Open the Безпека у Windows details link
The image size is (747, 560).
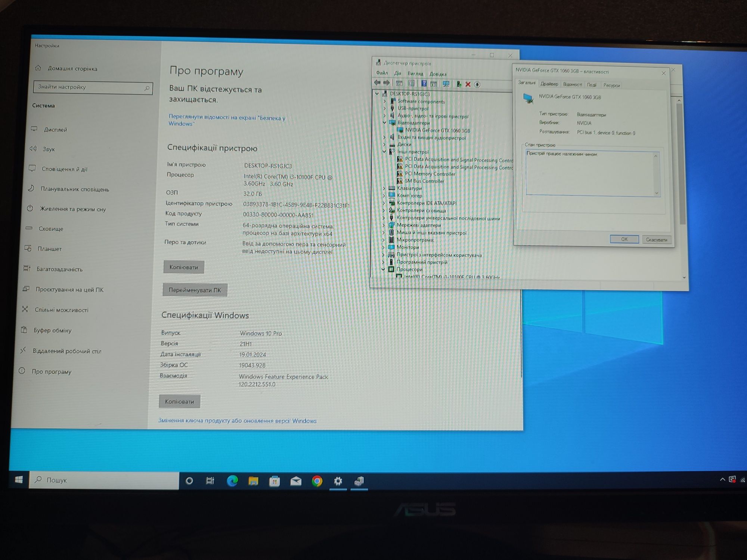(227, 120)
